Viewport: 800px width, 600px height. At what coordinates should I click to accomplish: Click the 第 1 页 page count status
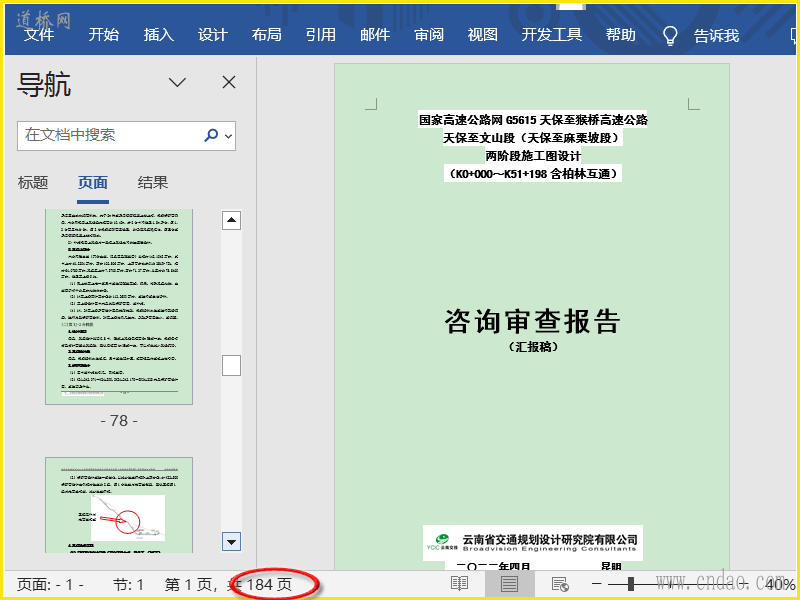tap(228, 585)
